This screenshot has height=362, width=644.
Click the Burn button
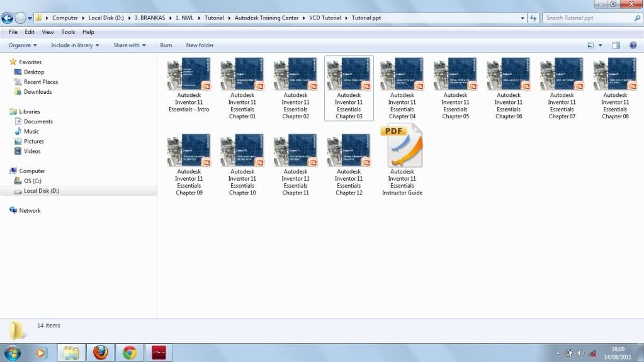[x=166, y=45]
